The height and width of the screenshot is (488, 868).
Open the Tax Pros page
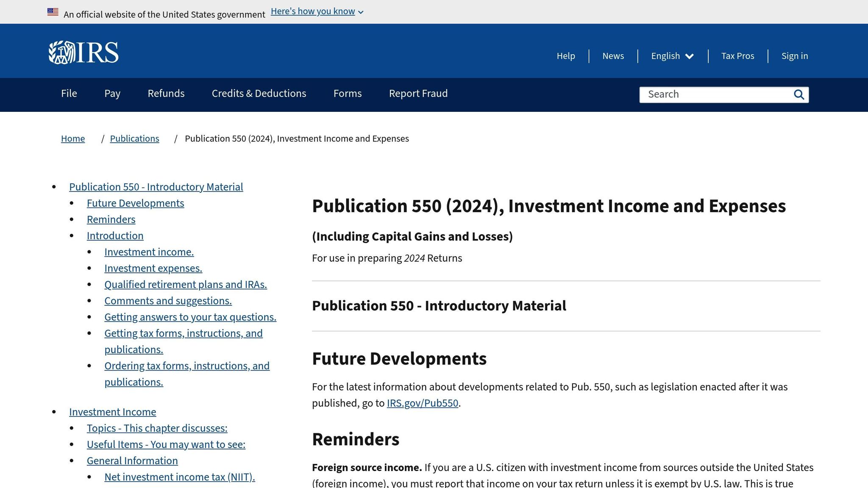coord(737,55)
